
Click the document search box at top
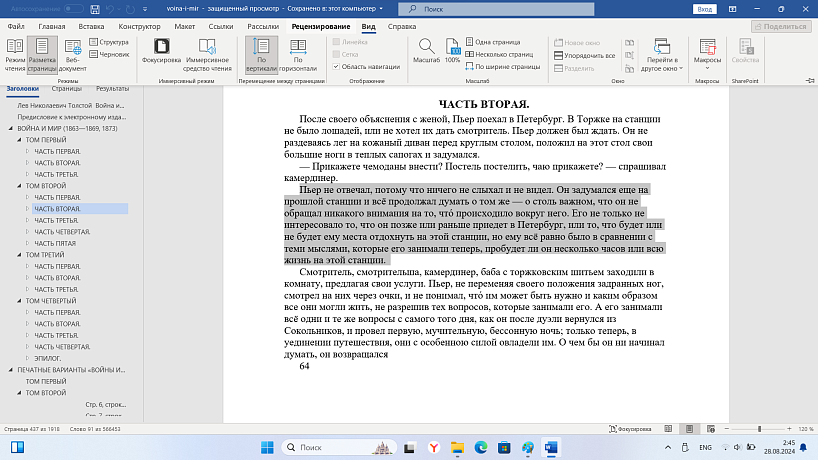496,9
